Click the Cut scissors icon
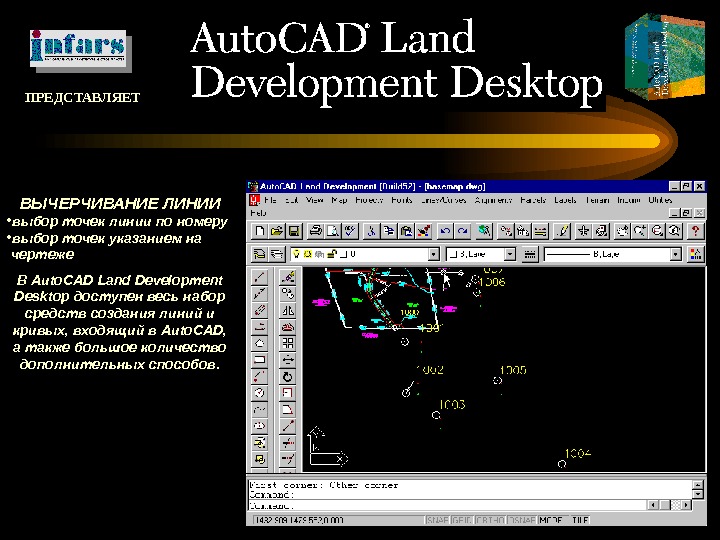 [x=371, y=231]
